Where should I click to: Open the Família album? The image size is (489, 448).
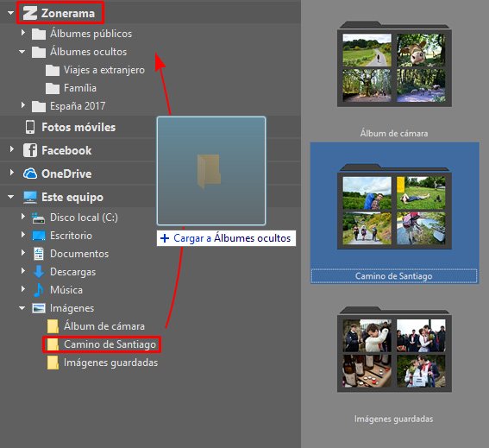(71, 88)
